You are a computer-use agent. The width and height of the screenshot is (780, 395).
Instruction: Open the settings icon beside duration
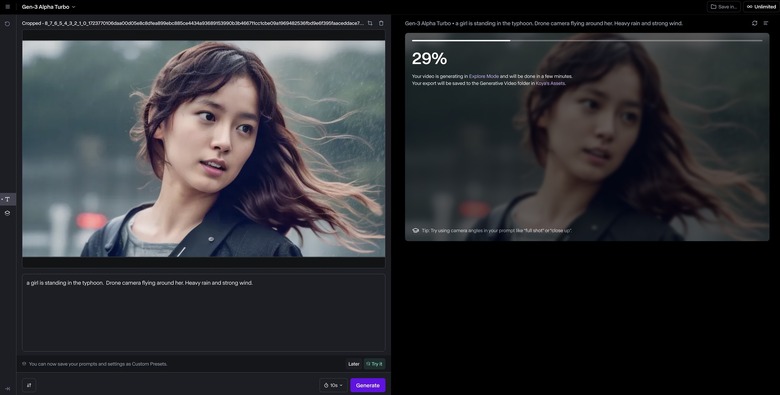[29, 385]
